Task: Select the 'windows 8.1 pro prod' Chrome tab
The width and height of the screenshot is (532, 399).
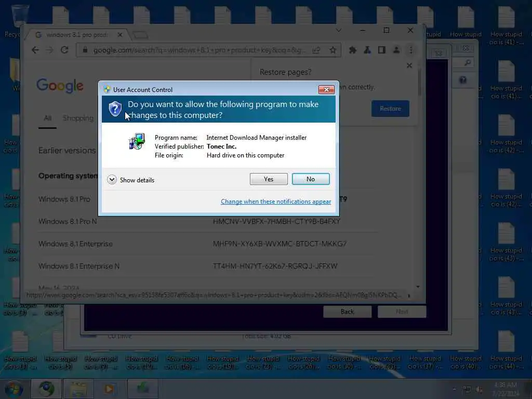Action: (76, 35)
